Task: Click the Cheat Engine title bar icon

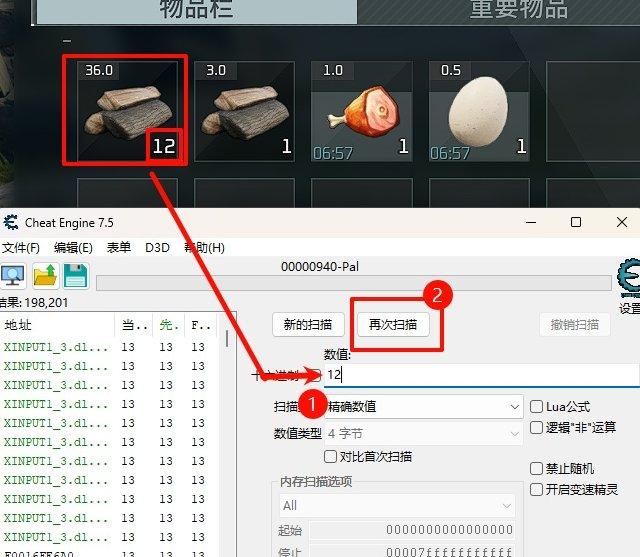Action: (x=11, y=222)
